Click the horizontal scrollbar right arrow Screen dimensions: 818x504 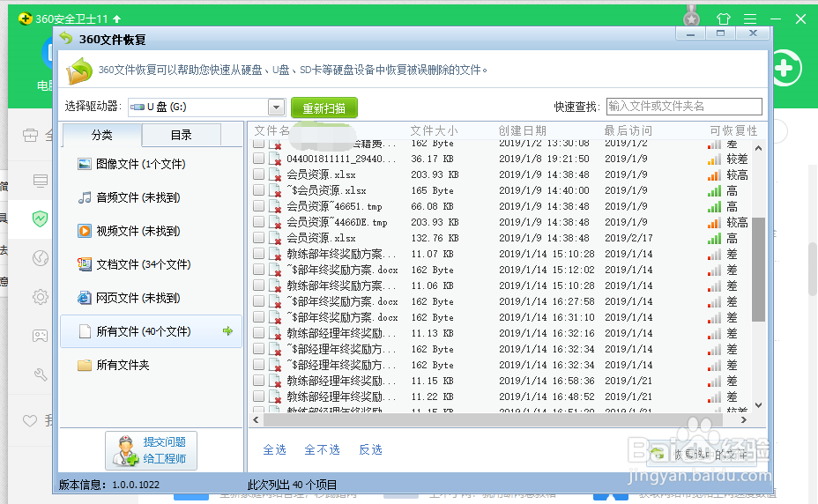pos(743,419)
